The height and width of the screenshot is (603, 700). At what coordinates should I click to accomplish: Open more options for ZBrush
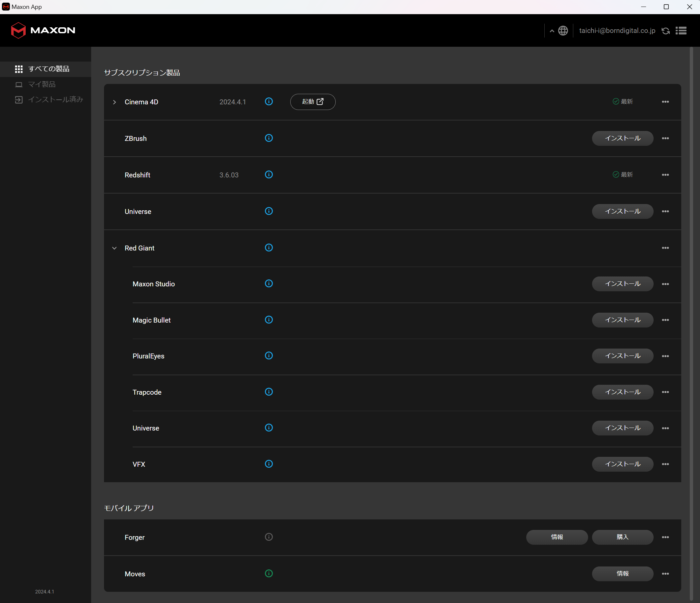pyautogui.click(x=665, y=138)
